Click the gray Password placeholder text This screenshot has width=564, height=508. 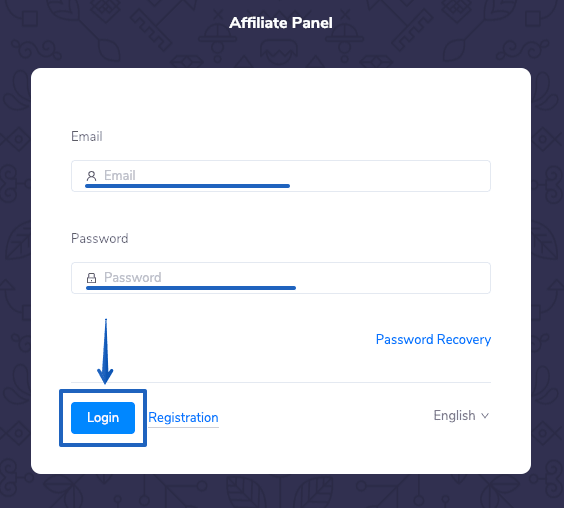tap(133, 277)
